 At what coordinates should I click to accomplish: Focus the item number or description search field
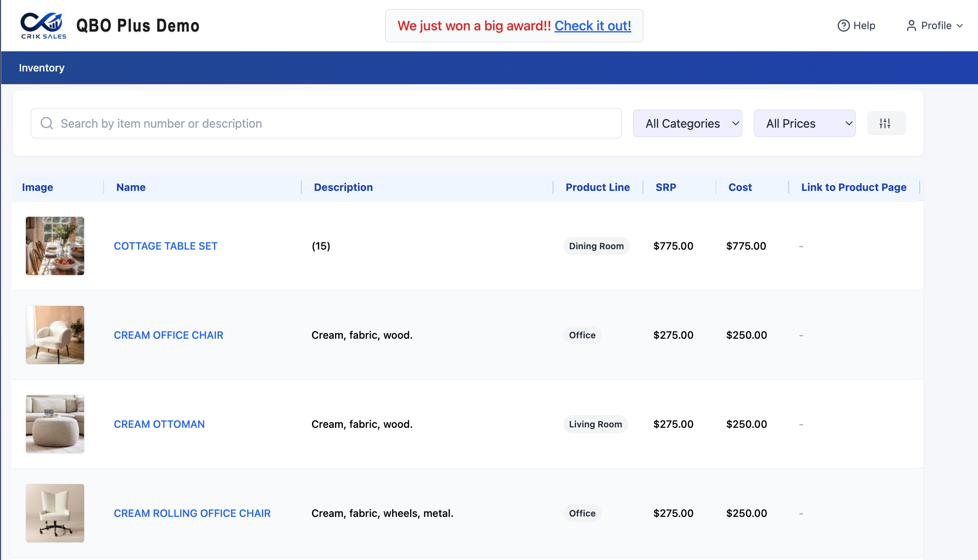click(x=326, y=123)
